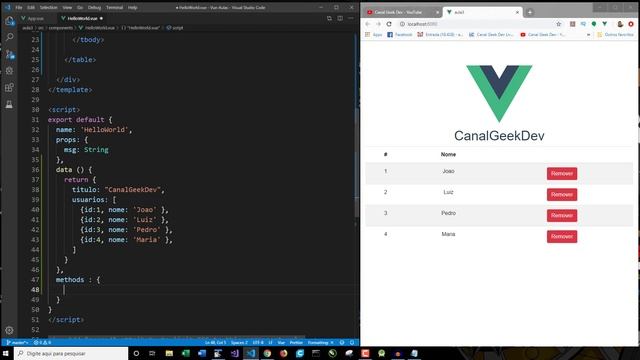The image size is (640, 360).
Task: Switch to Chrome from the taskbar
Action: pyautogui.click(x=267, y=353)
